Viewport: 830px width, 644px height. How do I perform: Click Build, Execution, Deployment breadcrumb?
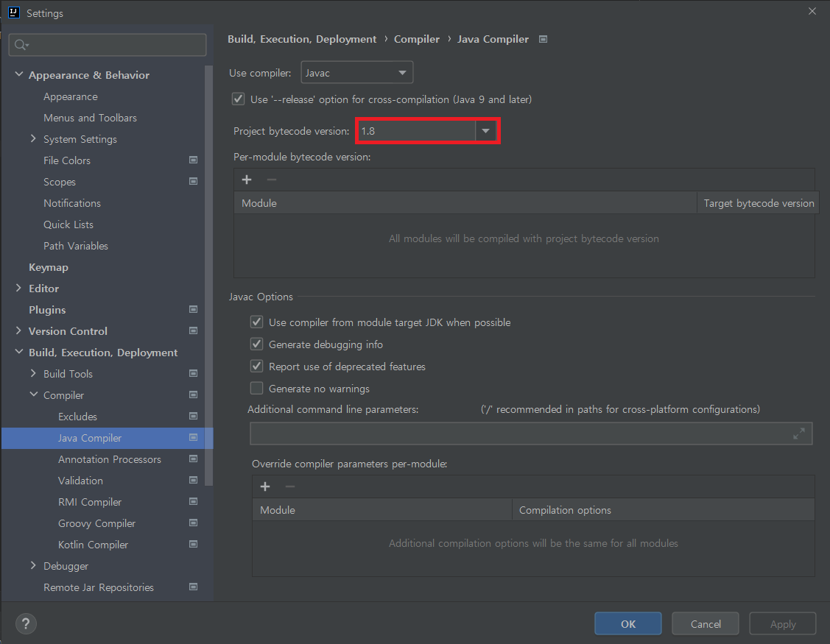click(x=302, y=39)
